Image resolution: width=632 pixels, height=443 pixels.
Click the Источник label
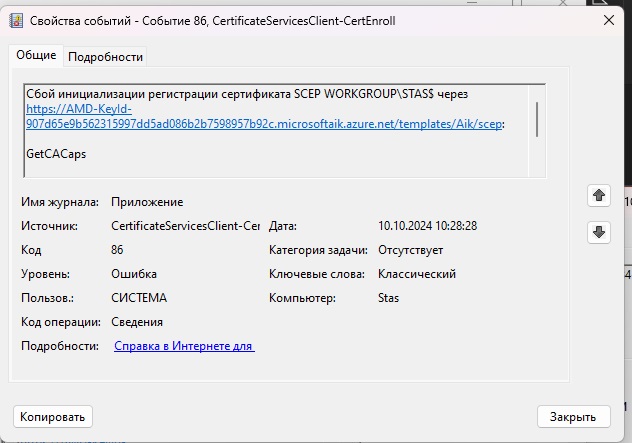pos(49,226)
